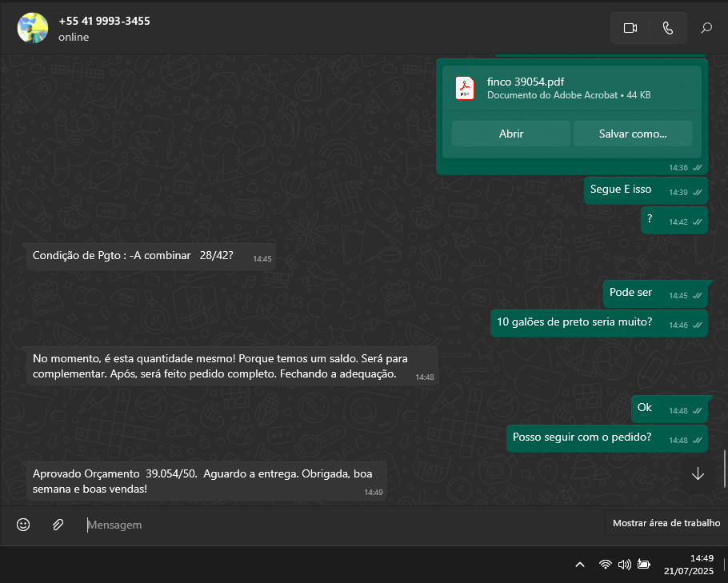Image resolution: width=728 pixels, height=583 pixels.
Task: Click the paperclip attach icon
Action: click(58, 525)
